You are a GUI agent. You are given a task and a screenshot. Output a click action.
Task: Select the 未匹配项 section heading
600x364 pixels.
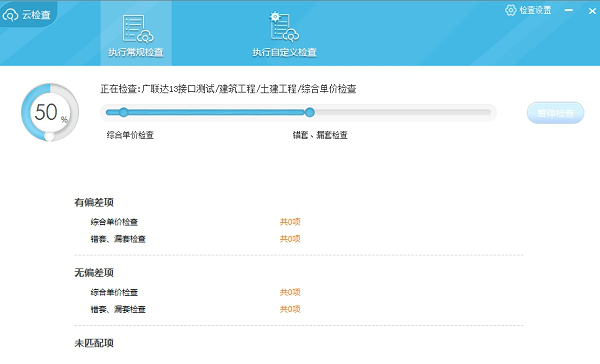(x=94, y=343)
